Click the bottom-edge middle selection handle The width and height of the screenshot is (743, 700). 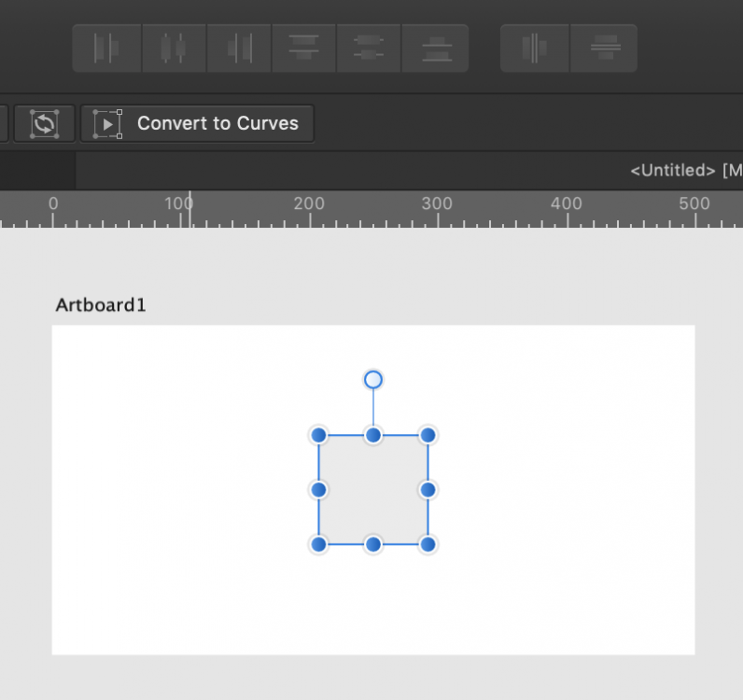(373, 544)
